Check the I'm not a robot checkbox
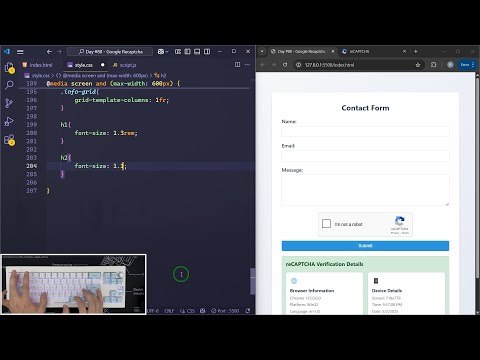 [x=326, y=224]
